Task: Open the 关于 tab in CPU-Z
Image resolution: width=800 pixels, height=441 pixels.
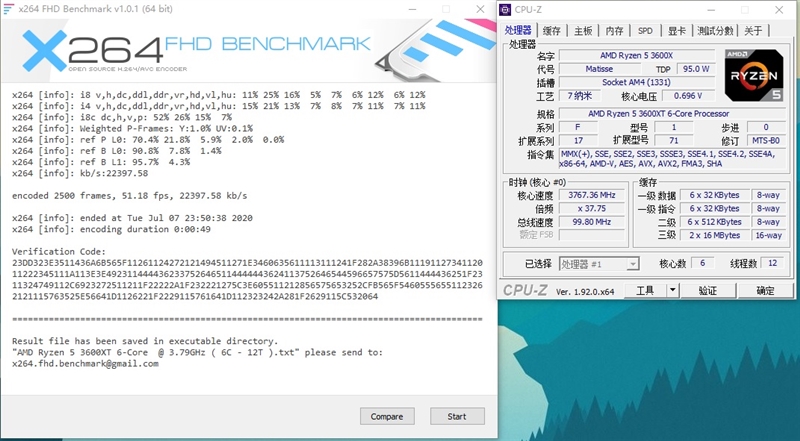Action: pyautogui.click(x=753, y=31)
